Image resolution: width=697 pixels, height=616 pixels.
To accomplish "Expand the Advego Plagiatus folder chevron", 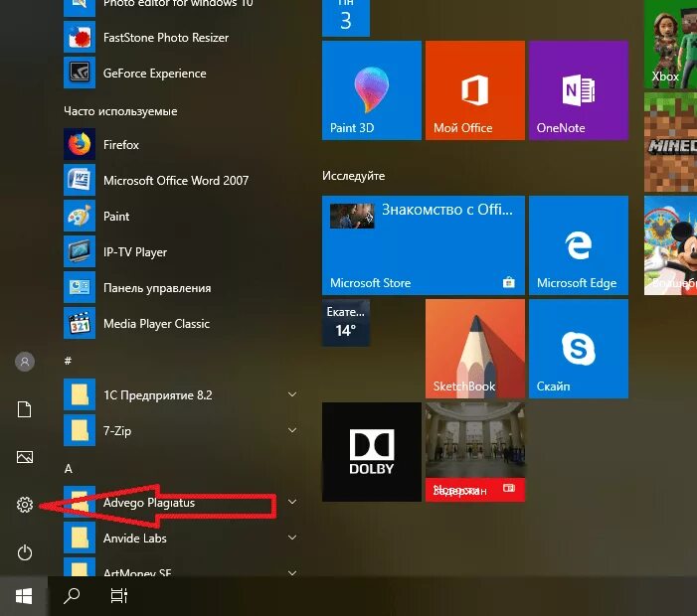I will point(292,502).
